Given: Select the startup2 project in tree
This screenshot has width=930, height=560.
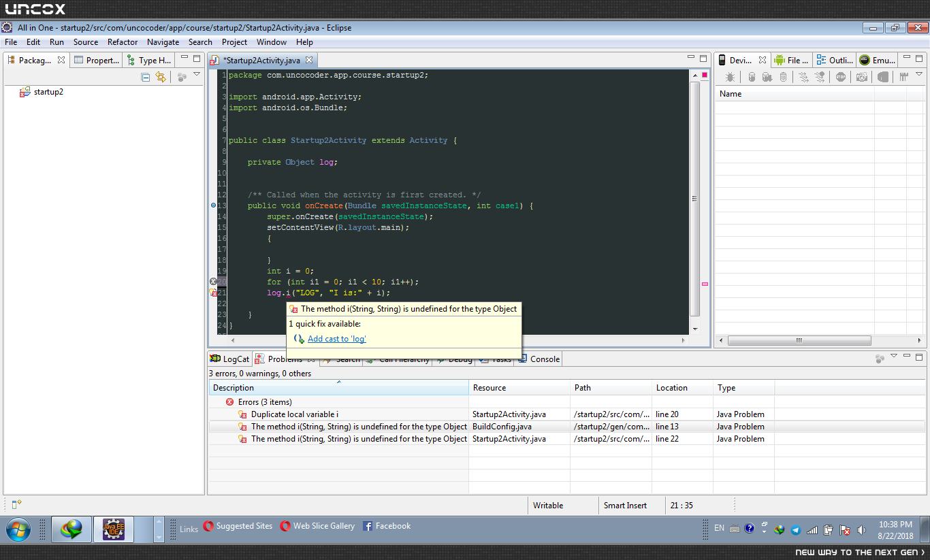Looking at the screenshot, I should tap(42, 91).
